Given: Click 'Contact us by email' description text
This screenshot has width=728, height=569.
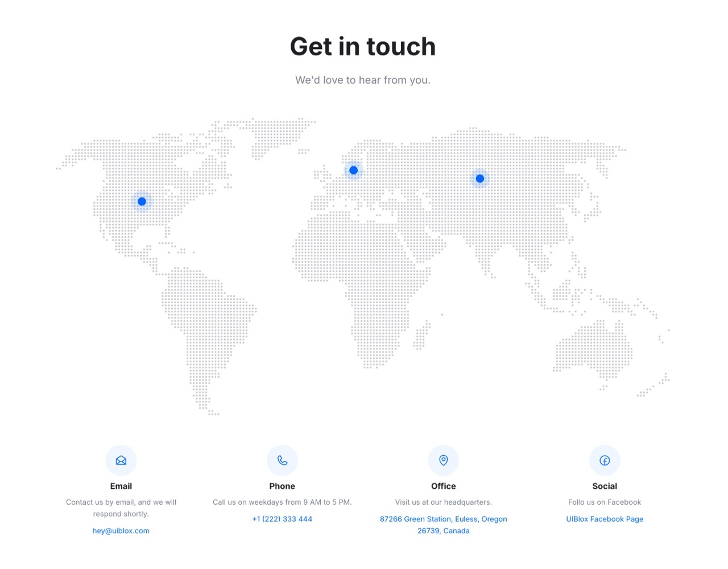Looking at the screenshot, I should (x=121, y=508).
